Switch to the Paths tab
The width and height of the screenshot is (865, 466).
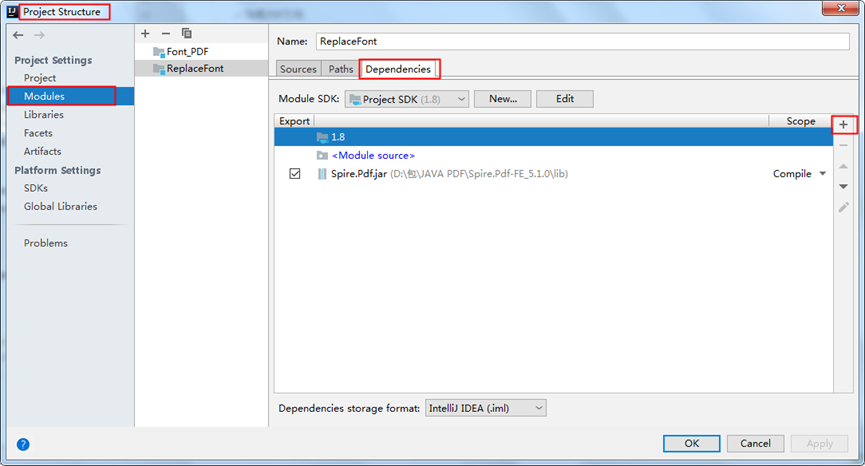point(341,69)
